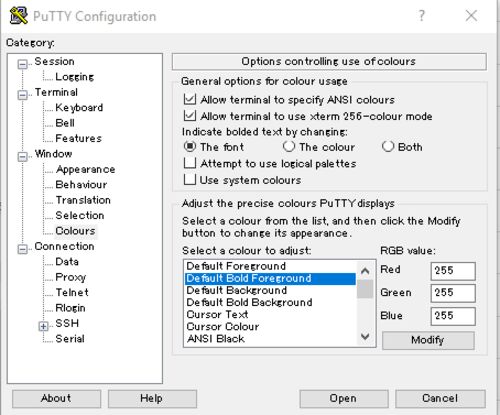This screenshot has height=415, width=500.
Task: Open the Behaviour category
Action: coord(81,185)
